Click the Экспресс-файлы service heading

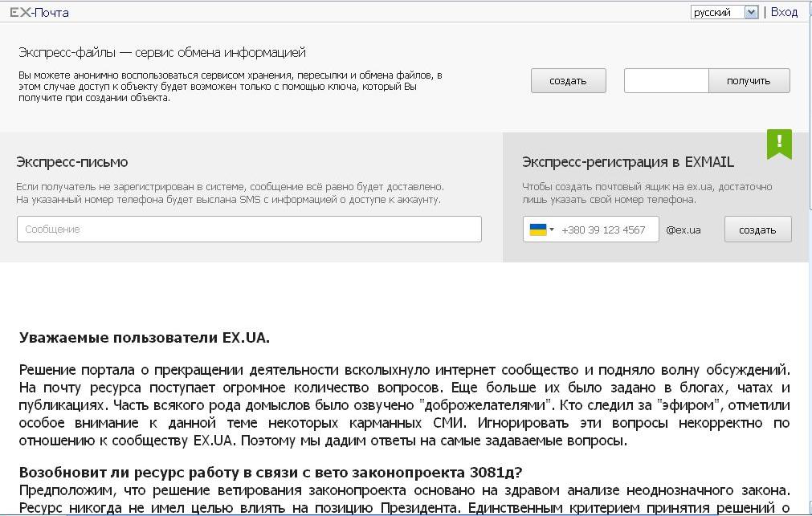[162, 52]
